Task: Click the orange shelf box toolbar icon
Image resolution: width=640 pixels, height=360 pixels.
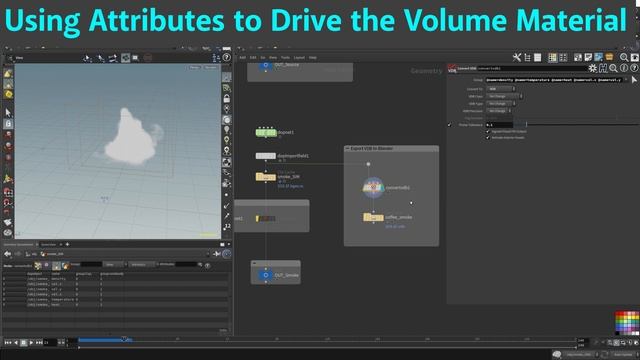Action: click(x=609, y=58)
